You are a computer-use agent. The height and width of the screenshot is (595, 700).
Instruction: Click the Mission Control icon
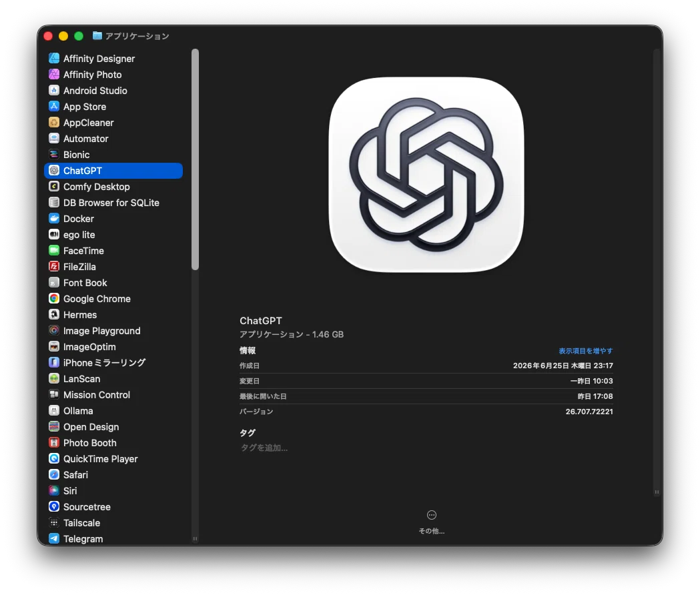[x=54, y=395]
